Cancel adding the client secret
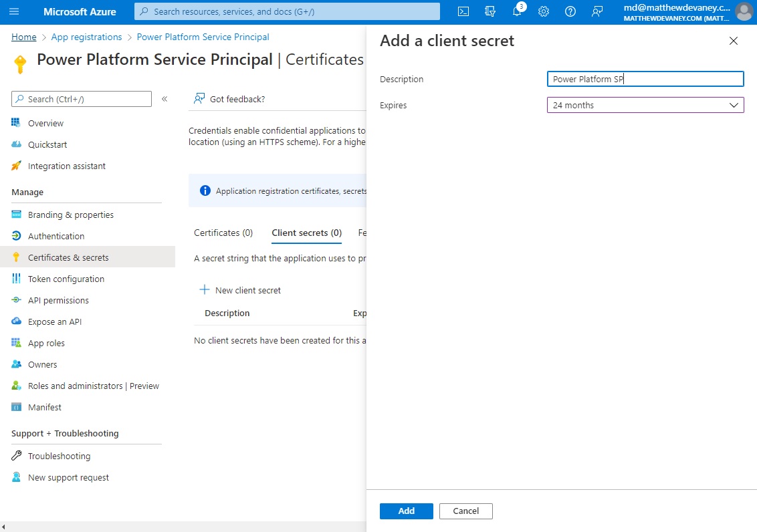This screenshot has width=757, height=532. (x=465, y=511)
